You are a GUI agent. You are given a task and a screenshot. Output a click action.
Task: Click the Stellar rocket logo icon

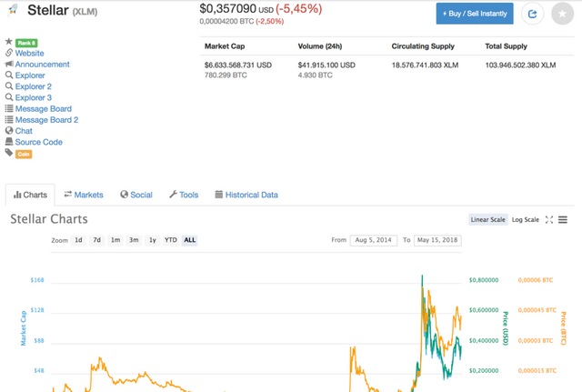coord(13,10)
